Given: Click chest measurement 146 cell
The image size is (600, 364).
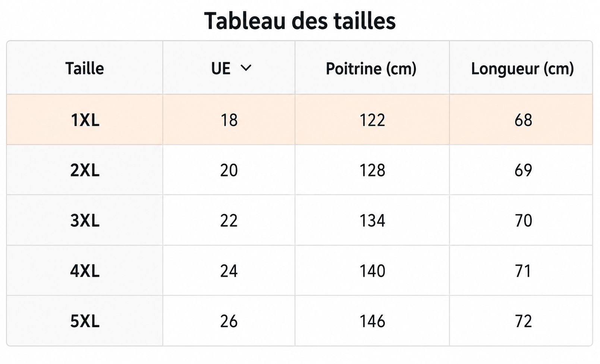Looking at the screenshot, I should 372,321.
